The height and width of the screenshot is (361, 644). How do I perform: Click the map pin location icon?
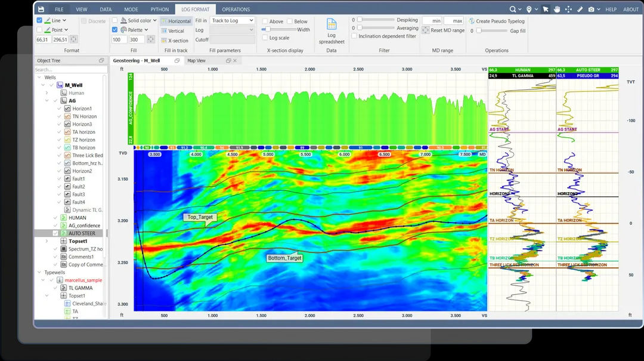point(529,9)
